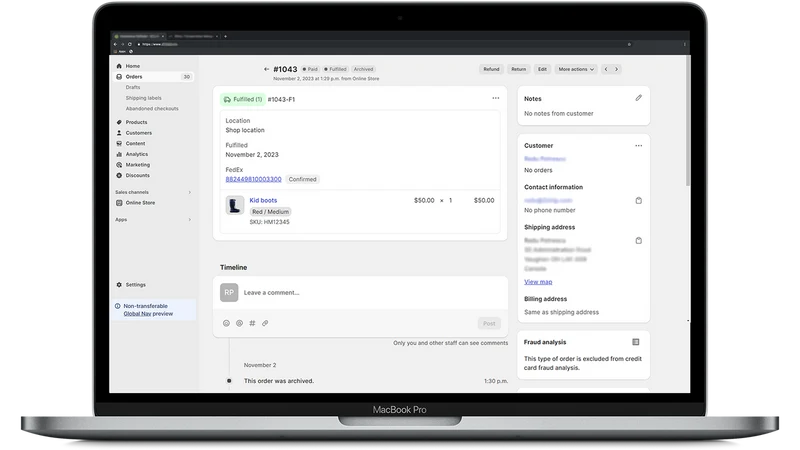Attach file with paperclip icon
The image size is (800, 450).
[x=265, y=323]
